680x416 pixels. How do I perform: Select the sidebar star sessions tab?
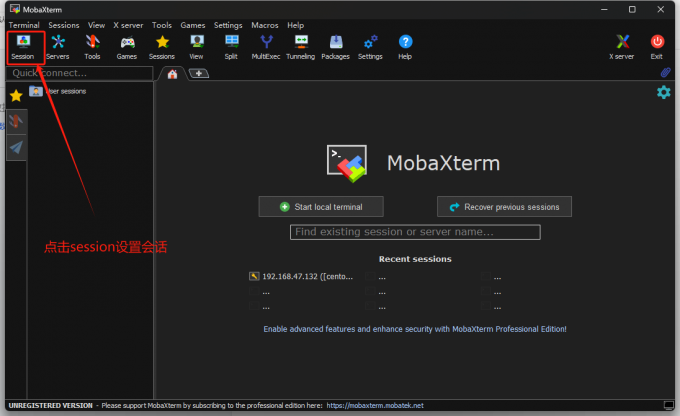tap(16, 95)
